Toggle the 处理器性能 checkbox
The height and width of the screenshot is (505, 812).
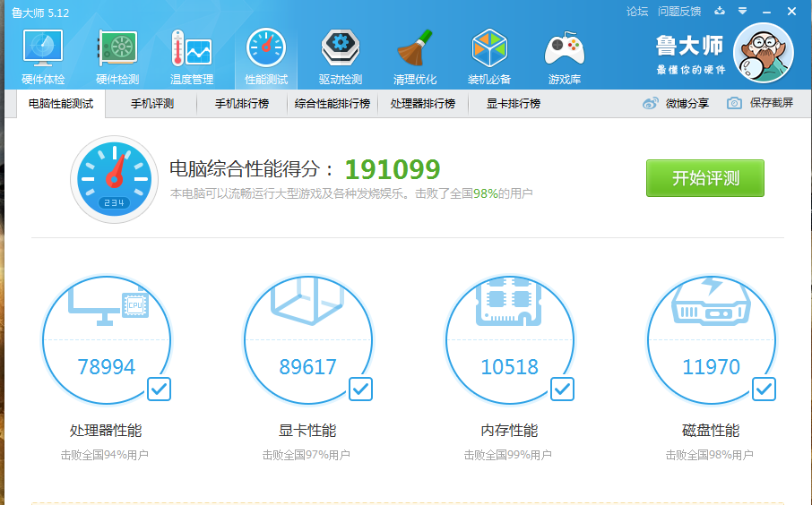(159, 389)
